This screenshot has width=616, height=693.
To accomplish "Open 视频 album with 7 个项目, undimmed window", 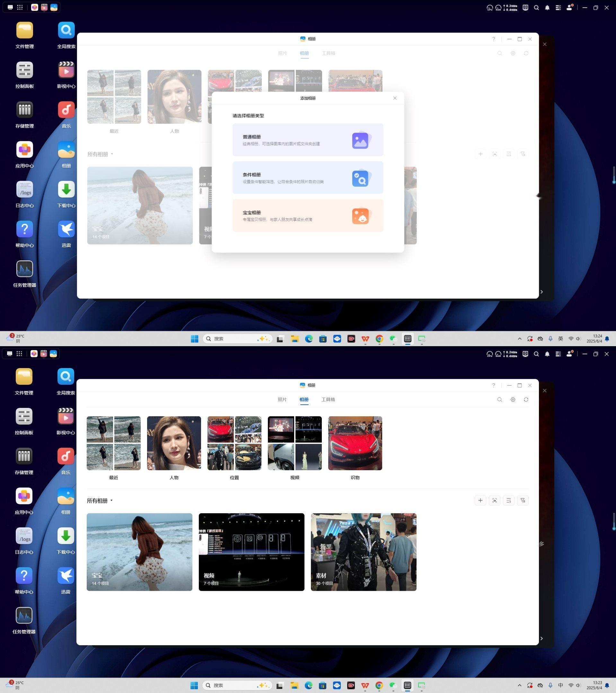I will tap(251, 552).
